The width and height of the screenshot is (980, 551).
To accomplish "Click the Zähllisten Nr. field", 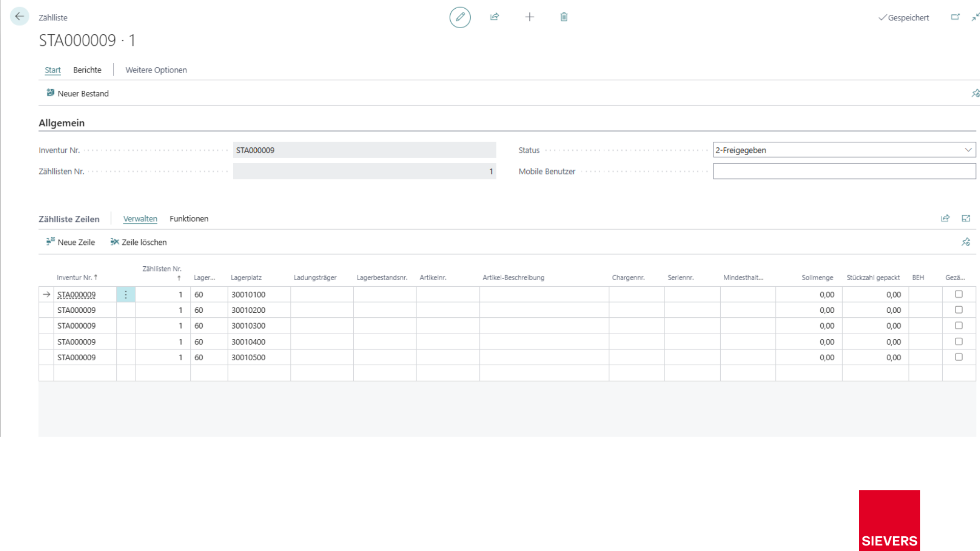I will point(364,171).
